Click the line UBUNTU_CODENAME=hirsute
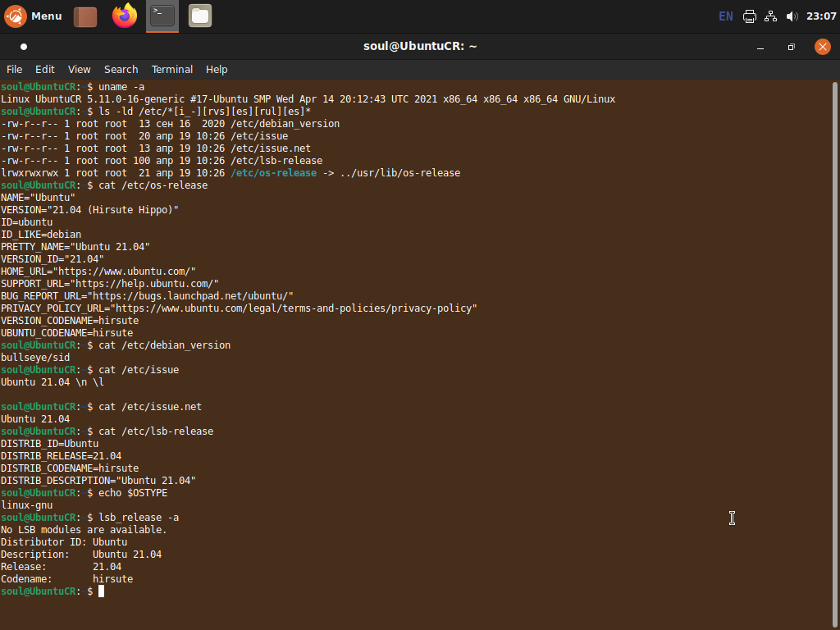Image resolution: width=840 pixels, height=630 pixels. (x=67, y=333)
